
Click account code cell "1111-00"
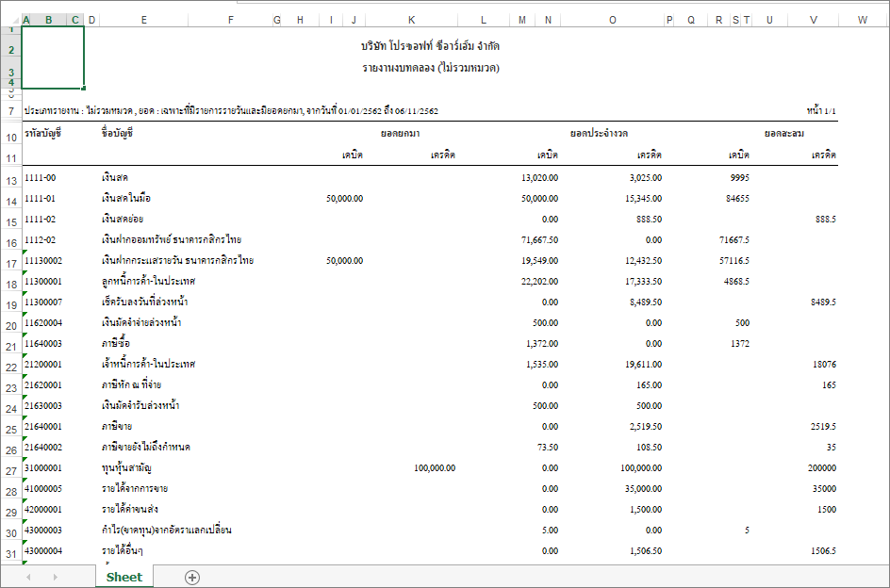[40, 178]
